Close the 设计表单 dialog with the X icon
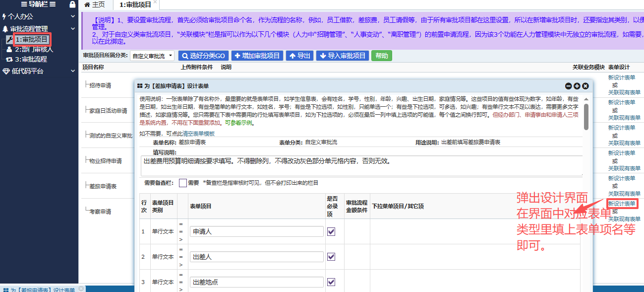Screen dimensions: 644x292 pyautogui.click(x=585, y=86)
